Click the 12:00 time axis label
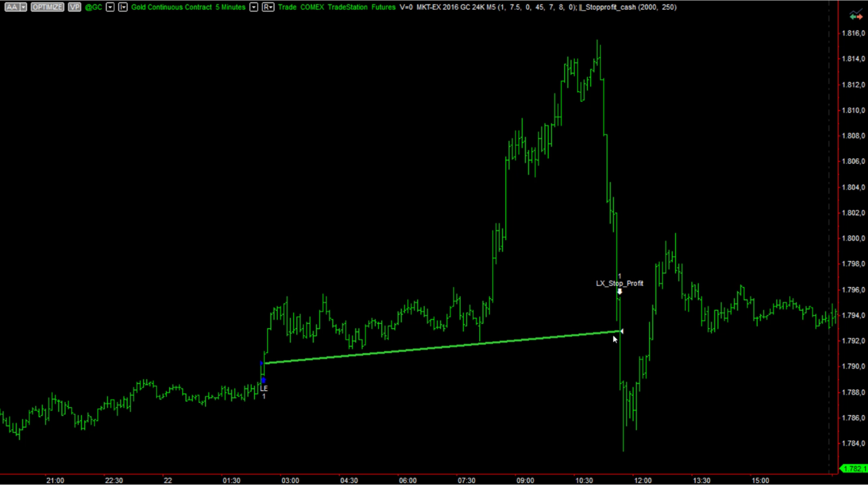 tap(642, 480)
